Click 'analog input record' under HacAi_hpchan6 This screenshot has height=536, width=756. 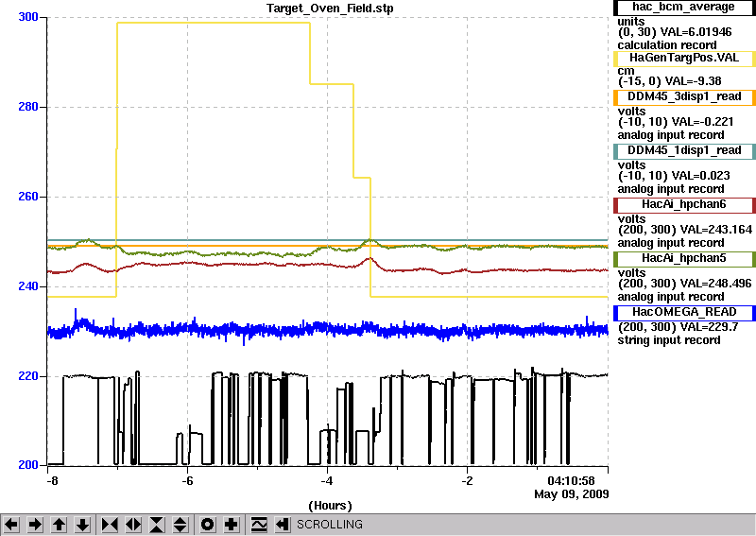pos(671,243)
